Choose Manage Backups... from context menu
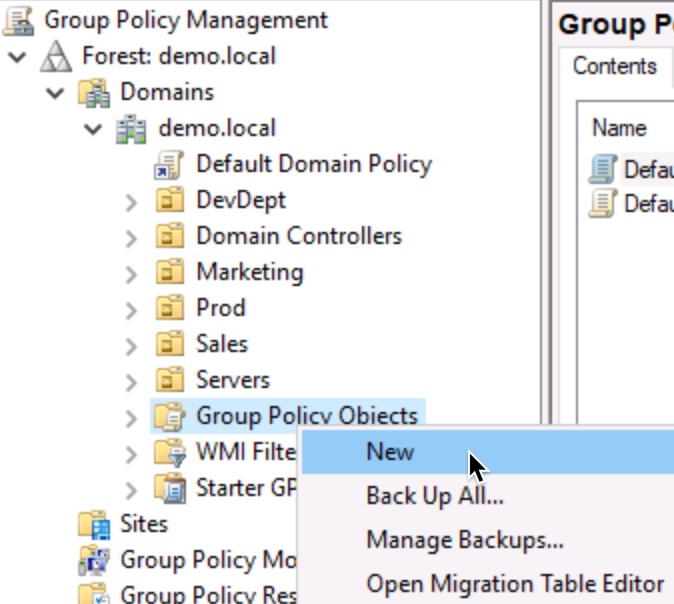This screenshot has height=604, width=674. pos(488,540)
